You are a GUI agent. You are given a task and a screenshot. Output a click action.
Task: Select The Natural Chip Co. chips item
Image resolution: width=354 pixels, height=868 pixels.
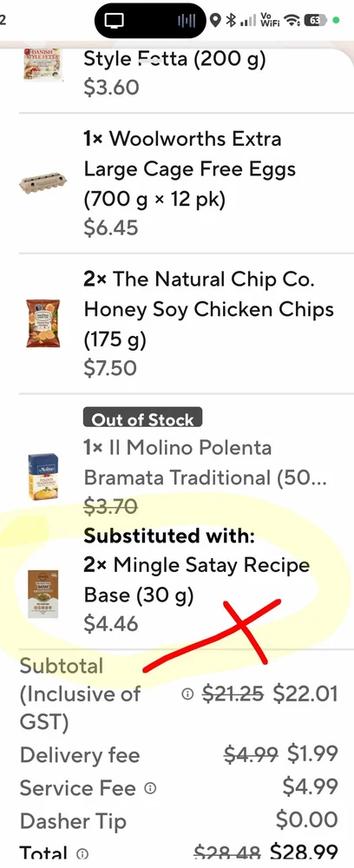coord(177,323)
